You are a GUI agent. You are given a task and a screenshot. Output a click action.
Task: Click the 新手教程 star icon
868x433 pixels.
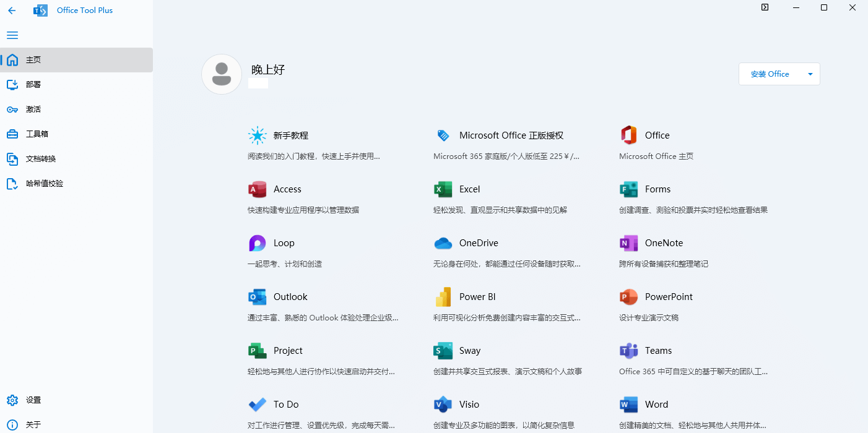coord(257,135)
